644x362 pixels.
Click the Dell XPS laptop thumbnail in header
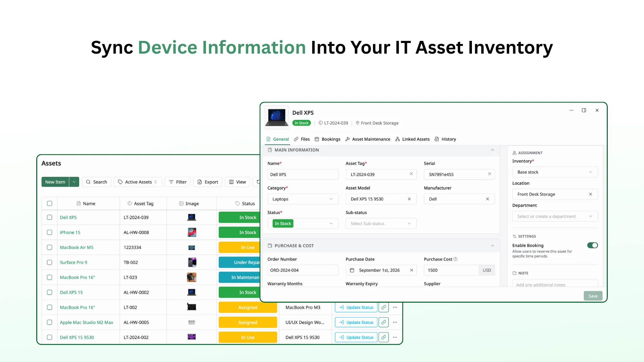(x=277, y=117)
